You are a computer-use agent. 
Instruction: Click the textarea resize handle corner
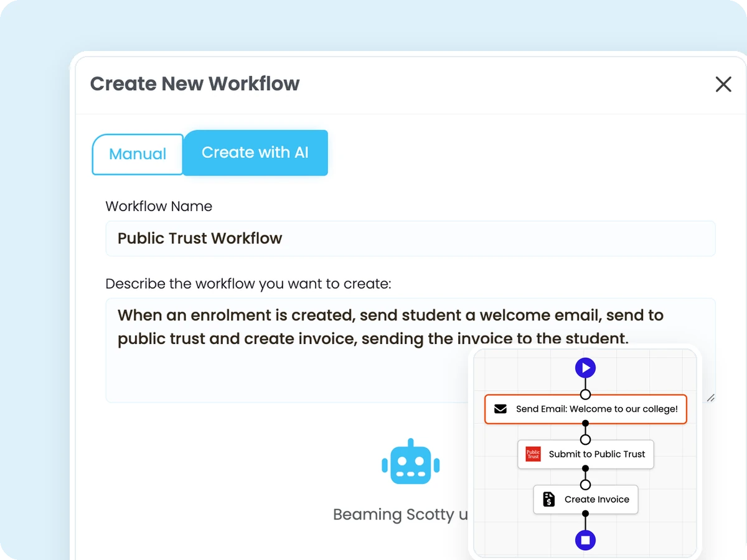point(711,398)
